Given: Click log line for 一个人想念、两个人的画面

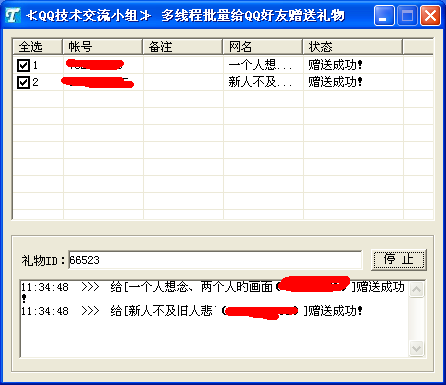Looking at the screenshot, I should click(x=213, y=291).
